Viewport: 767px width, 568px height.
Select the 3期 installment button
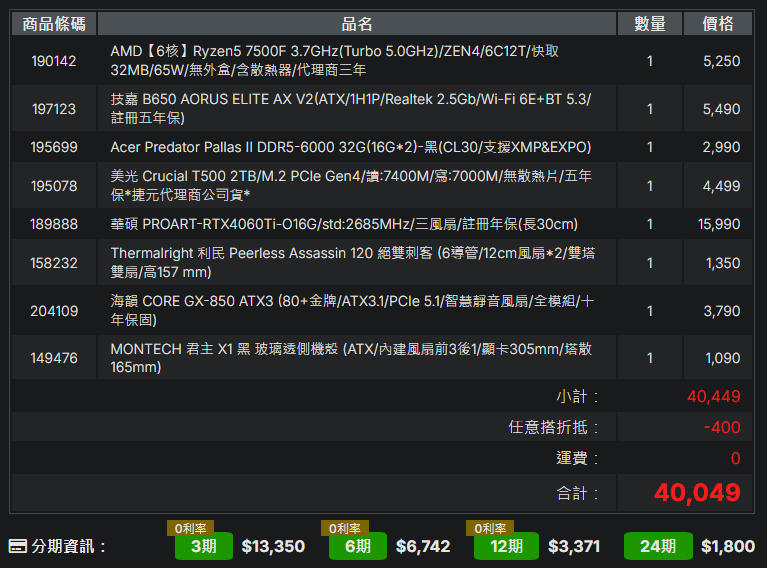[x=204, y=546]
